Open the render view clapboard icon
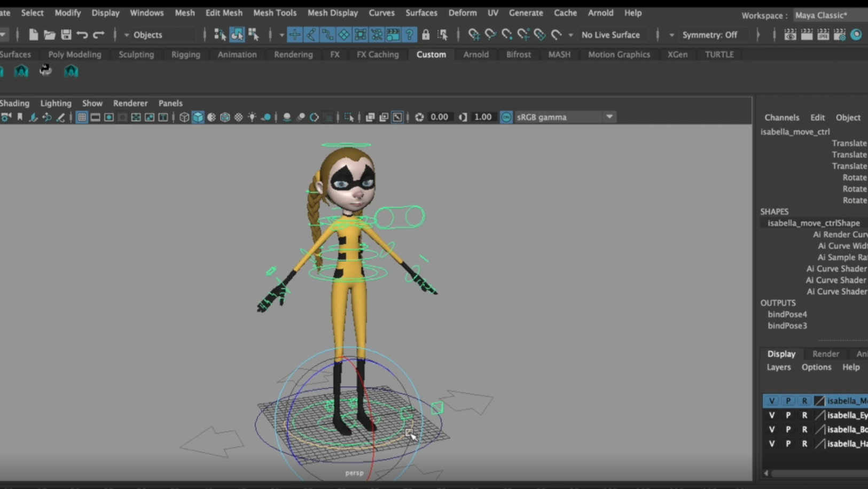Image resolution: width=868 pixels, height=489 pixels. (x=790, y=35)
